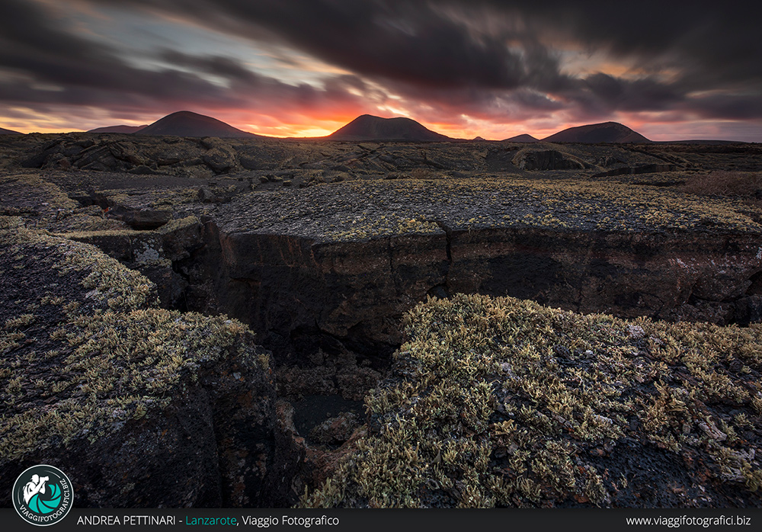Screen dimensions: 762x532
Task: Click the 'Lanzarote' teal caption text
Action: coord(211,521)
